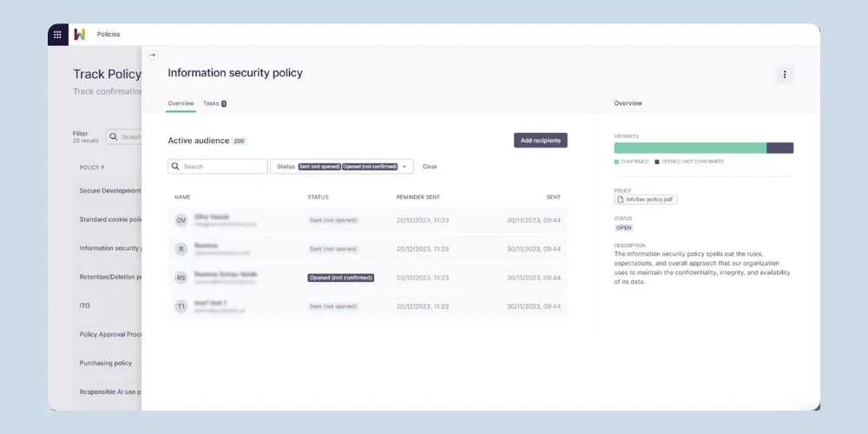This screenshot has height=434, width=868.
Task: Click Sent (not opened) status in T1 row
Action: pyautogui.click(x=333, y=306)
